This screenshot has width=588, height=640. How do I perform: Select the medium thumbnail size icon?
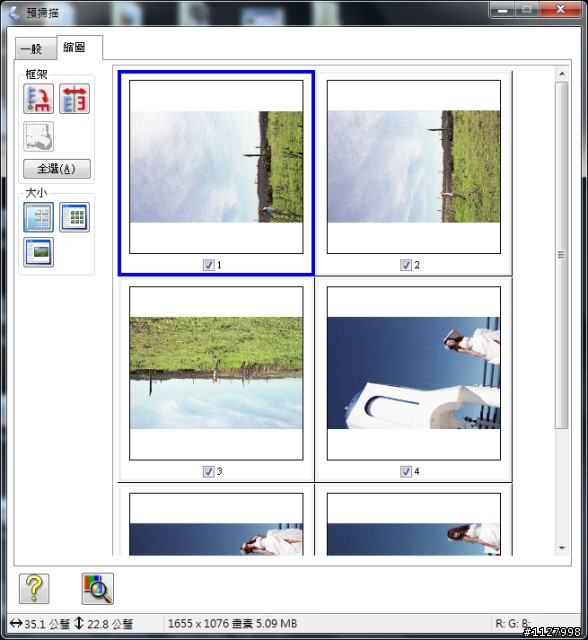click(38, 217)
